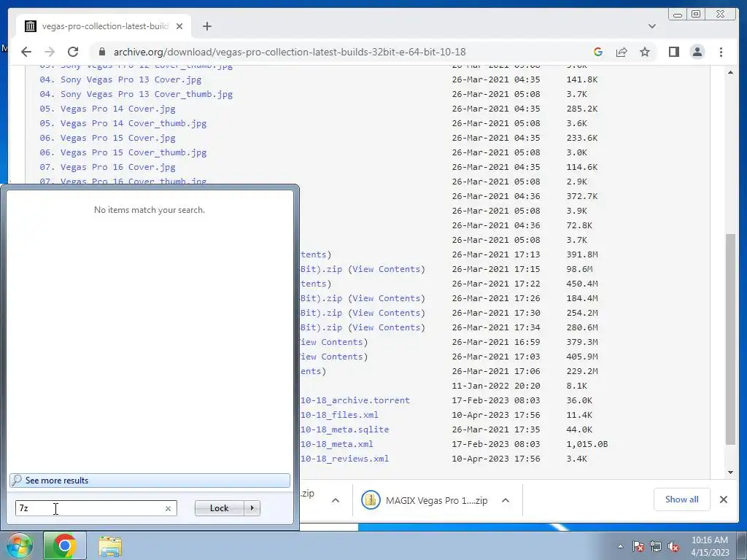The height and width of the screenshot is (560, 747).
Task: Open the 10-18_files.xml link
Action: click(339, 415)
